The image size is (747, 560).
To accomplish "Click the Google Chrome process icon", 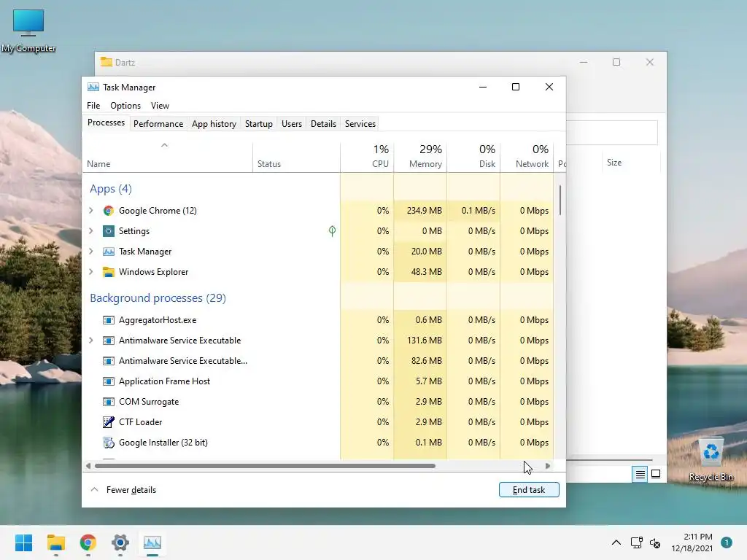I will pos(109,211).
